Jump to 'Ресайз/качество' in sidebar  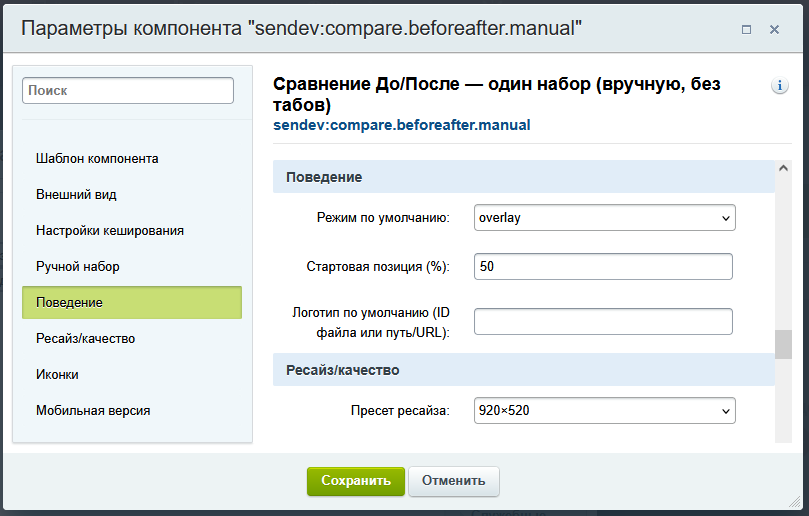[x=85, y=338]
